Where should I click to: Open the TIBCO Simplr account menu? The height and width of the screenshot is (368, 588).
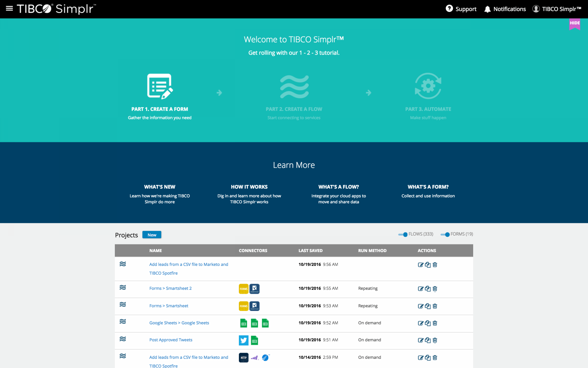pos(556,9)
